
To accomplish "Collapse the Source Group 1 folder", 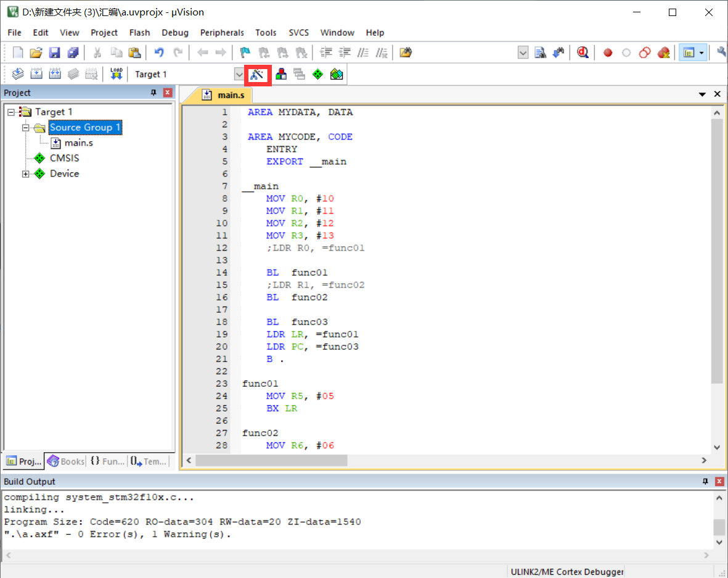I will 26,128.
